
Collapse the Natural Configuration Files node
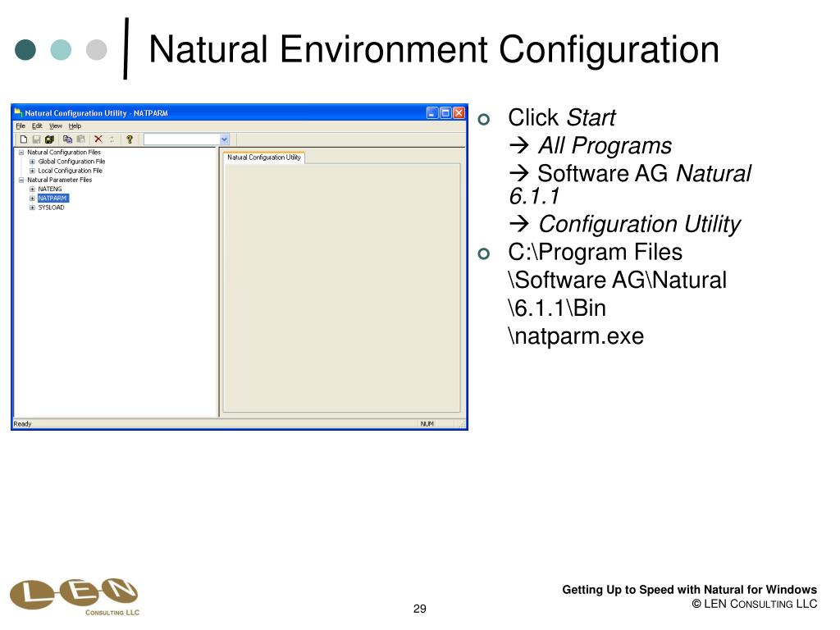(x=21, y=152)
